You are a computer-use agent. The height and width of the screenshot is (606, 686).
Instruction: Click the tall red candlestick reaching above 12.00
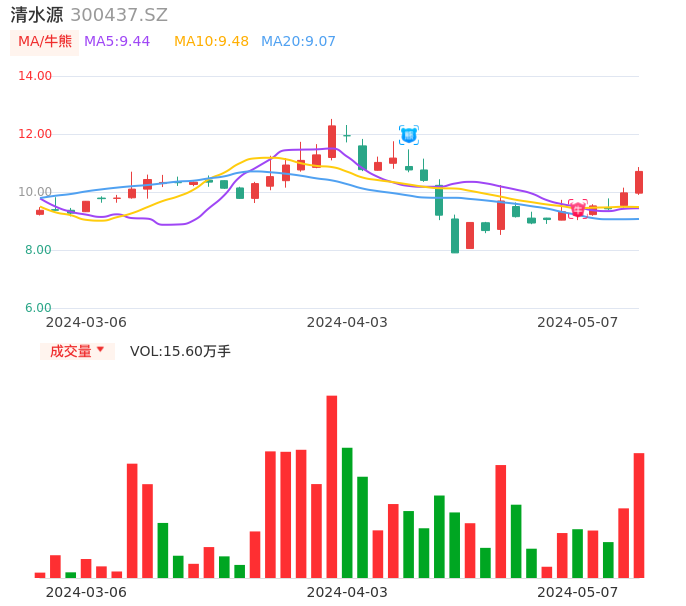pos(332,141)
